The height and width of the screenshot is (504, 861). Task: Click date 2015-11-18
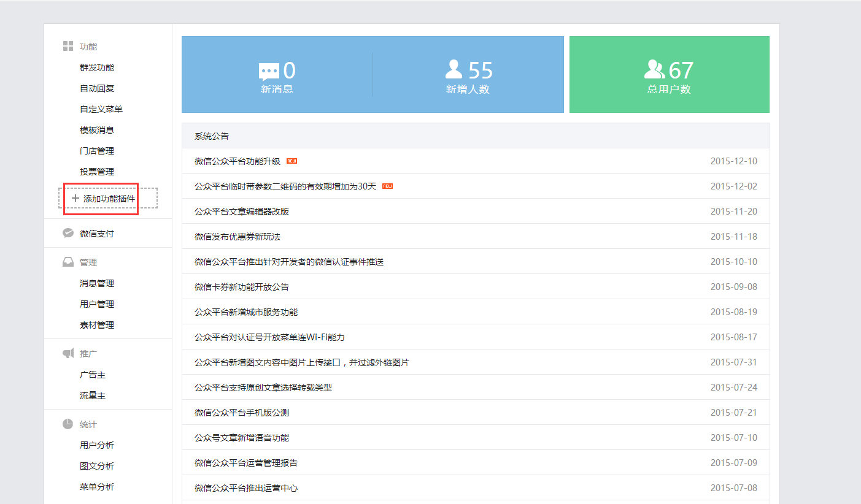[x=734, y=237]
